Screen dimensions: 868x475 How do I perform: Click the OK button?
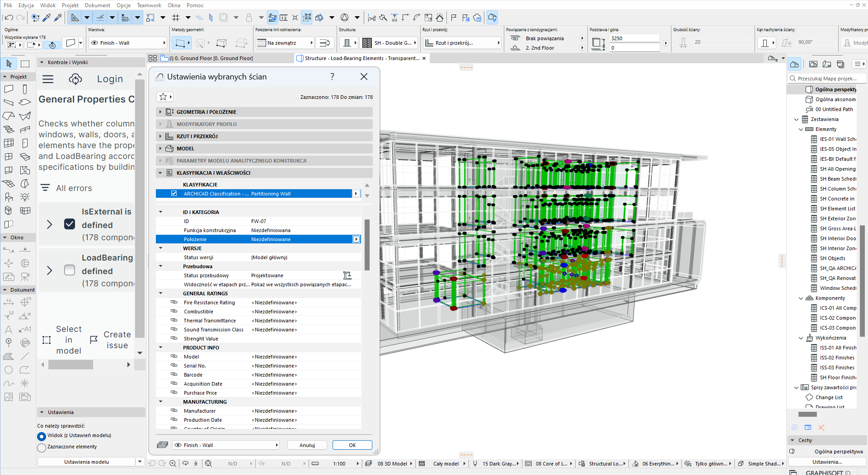pos(352,445)
